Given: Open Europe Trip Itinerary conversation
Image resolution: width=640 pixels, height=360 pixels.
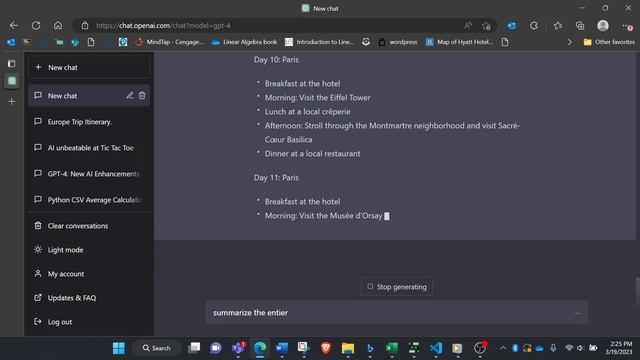Looking at the screenshot, I should [x=89, y=122].
